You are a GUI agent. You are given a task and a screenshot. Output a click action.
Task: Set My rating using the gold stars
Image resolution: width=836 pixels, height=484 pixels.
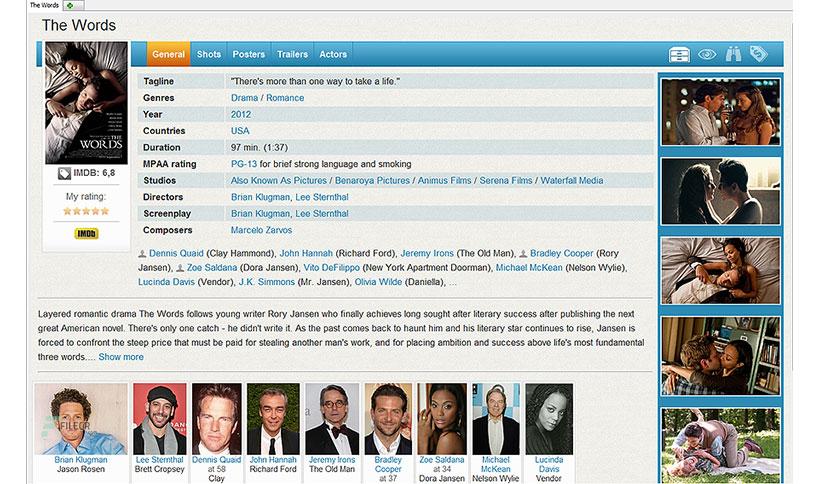point(86,211)
